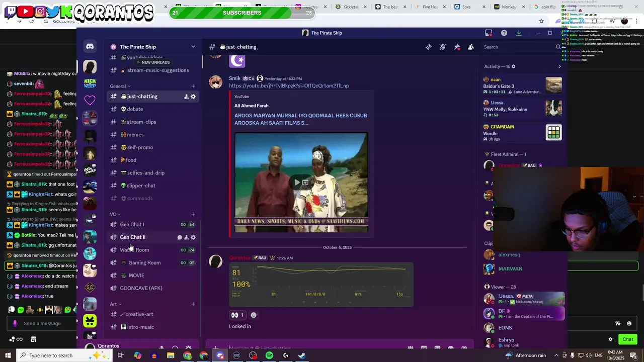This screenshot has height=362, width=644.
Task: Create invite icon on just-chatting channel
Action: (186, 97)
